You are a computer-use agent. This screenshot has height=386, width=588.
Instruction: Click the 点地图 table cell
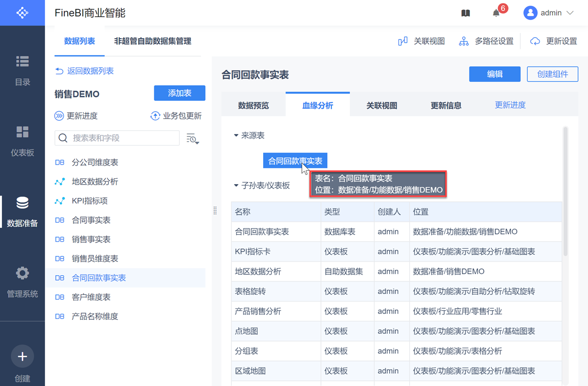276,331
